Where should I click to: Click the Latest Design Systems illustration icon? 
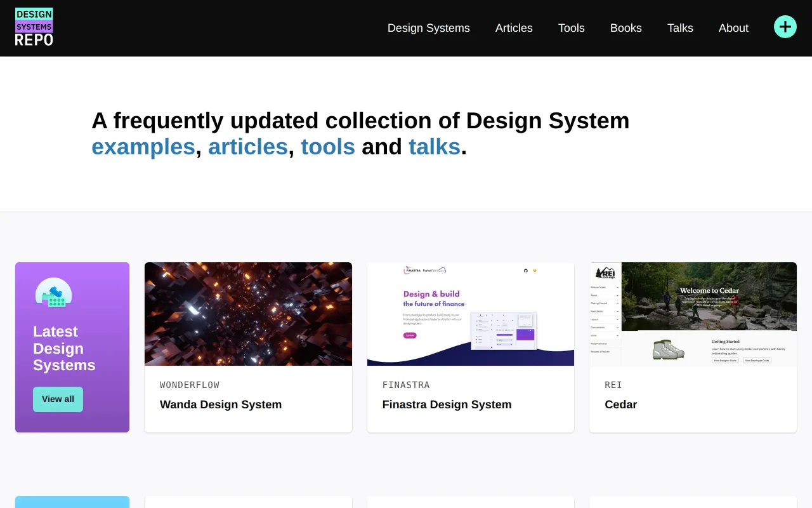pos(54,293)
